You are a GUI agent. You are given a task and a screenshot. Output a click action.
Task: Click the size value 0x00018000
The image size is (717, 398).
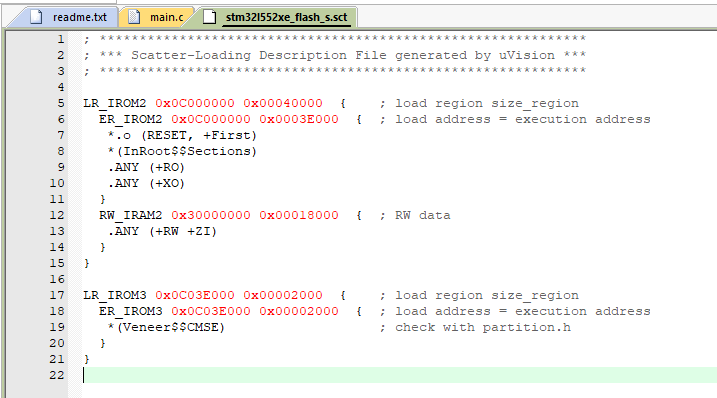pos(299,215)
